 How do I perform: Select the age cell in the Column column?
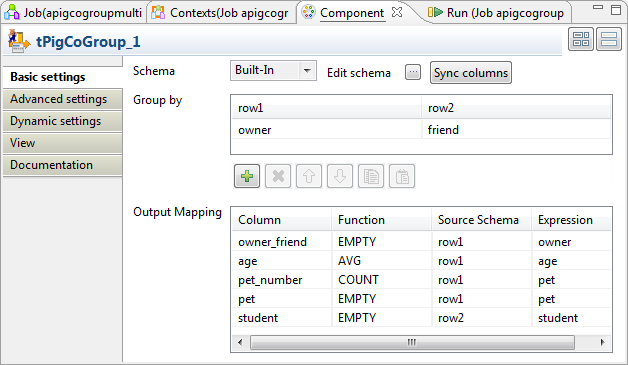[x=282, y=261]
